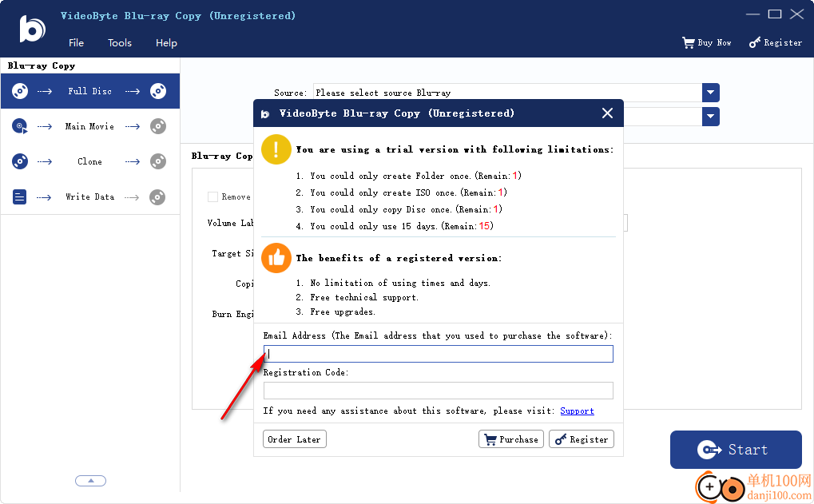Image resolution: width=814 pixels, height=504 pixels.
Task: Click the Order Later button
Action: click(294, 439)
